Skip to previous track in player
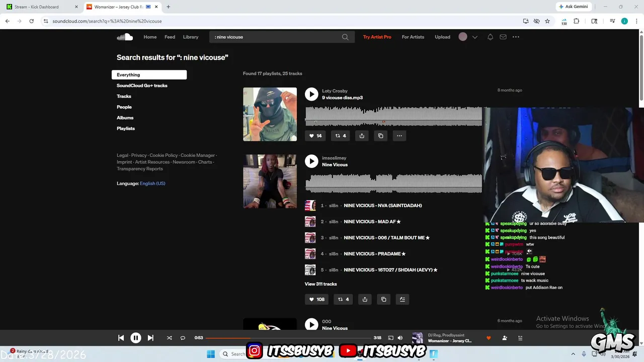 point(121,338)
